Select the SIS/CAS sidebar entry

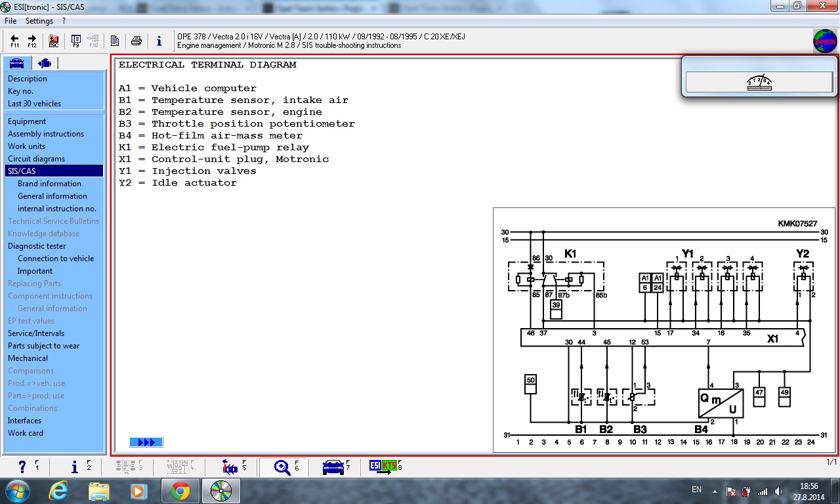pos(54,171)
